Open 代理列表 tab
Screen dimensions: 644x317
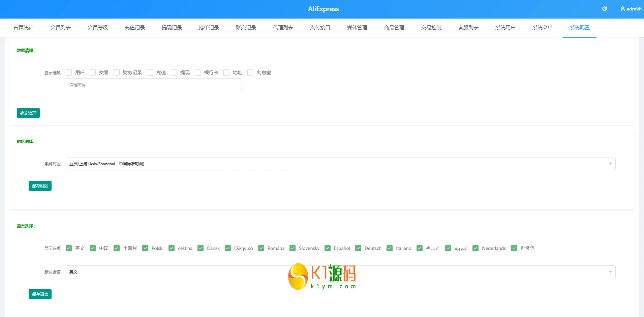283,28
